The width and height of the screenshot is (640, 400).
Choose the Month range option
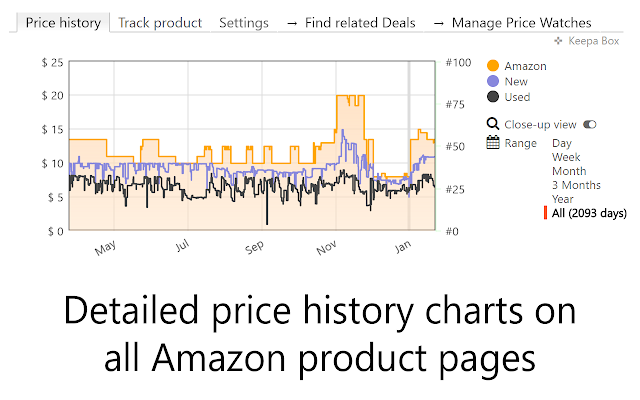click(569, 171)
